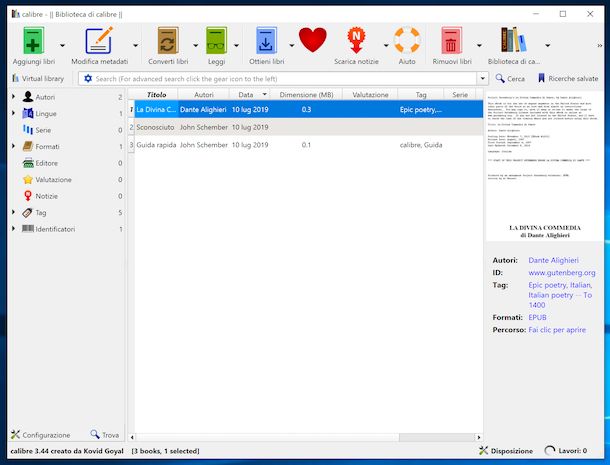610x465 pixels.
Task: Click the Converti libri icon
Action: click(168, 40)
